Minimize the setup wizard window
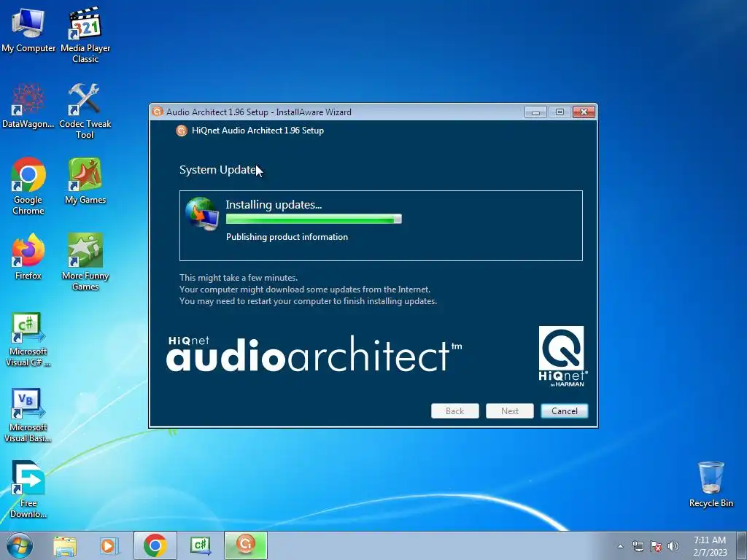Screen dimensions: 747x560 [x=536, y=112]
